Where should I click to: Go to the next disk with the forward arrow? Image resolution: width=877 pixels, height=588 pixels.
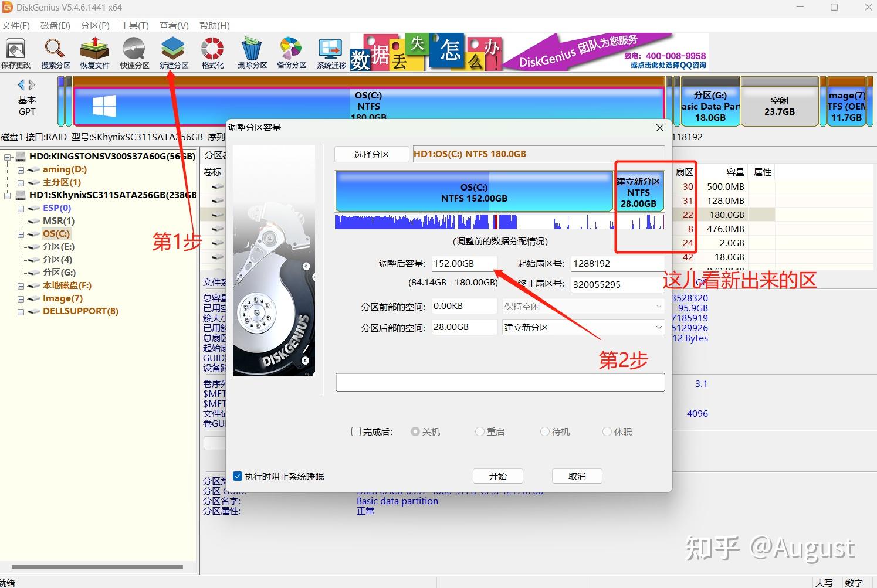click(x=32, y=84)
